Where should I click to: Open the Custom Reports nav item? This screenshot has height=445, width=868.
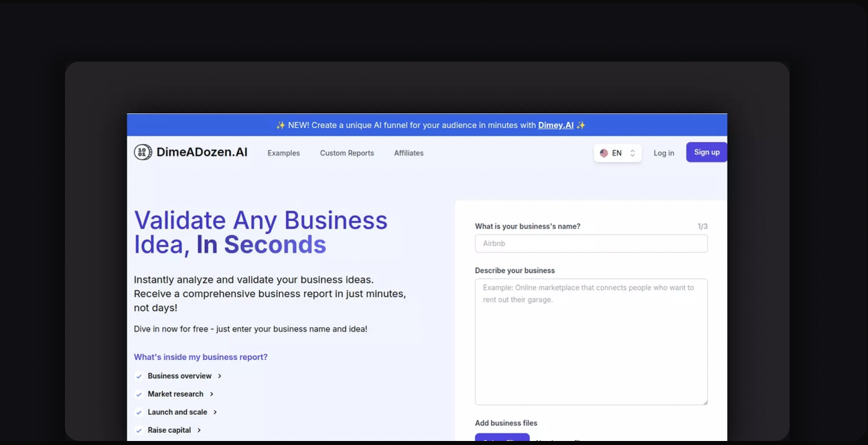click(347, 153)
